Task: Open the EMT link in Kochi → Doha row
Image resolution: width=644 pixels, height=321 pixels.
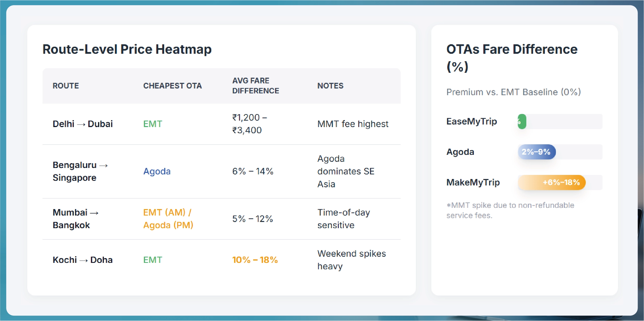Action: tap(153, 260)
